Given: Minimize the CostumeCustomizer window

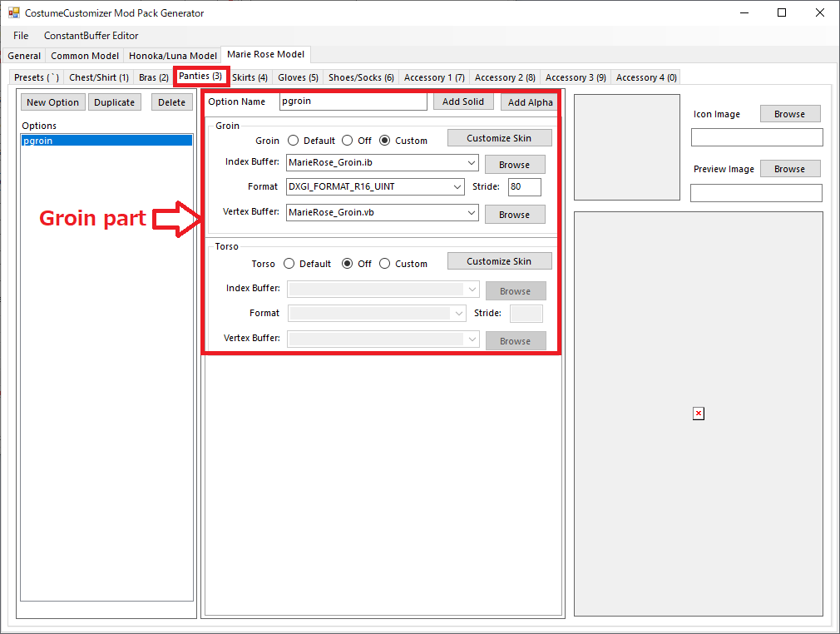Looking at the screenshot, I should point(744,12).
